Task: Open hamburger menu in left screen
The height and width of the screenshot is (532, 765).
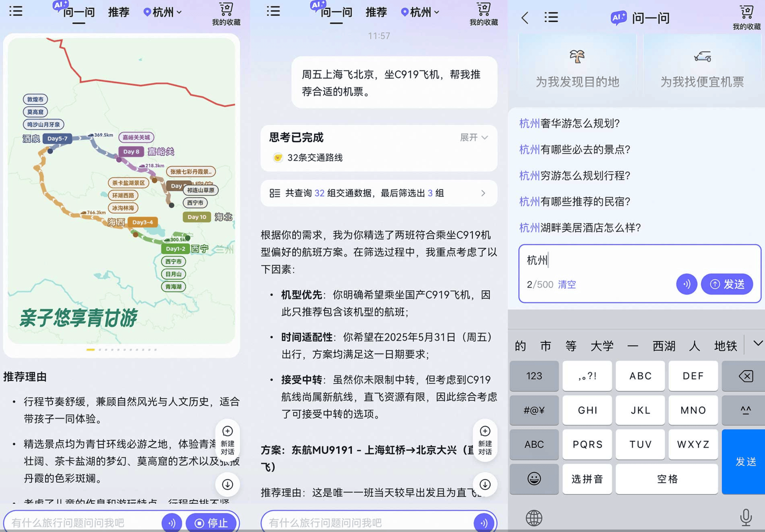Action: click(x=16, y=11)
